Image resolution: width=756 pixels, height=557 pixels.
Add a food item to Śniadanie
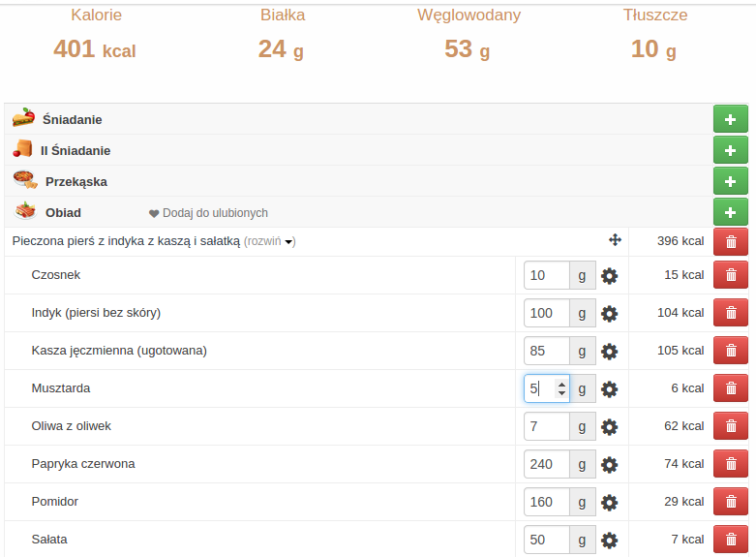730,119
